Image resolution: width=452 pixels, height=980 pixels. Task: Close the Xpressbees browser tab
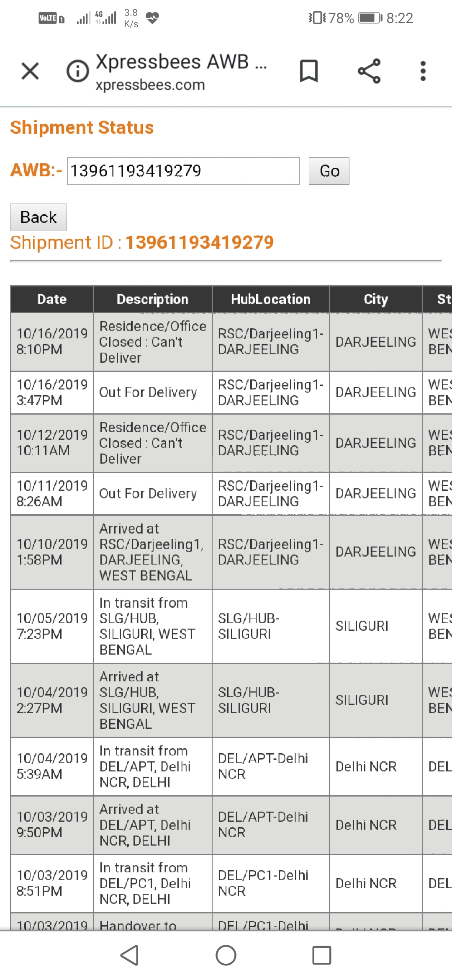coord(30,71)
